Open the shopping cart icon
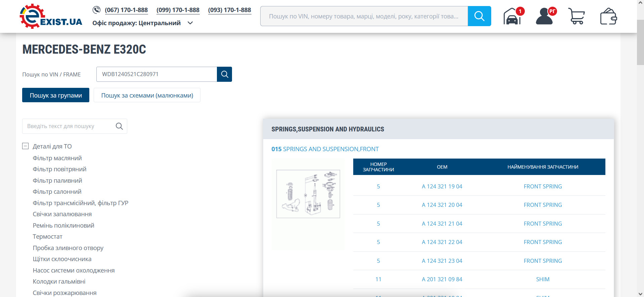Screen dimensions: 644x297 (x=576, y=16)
